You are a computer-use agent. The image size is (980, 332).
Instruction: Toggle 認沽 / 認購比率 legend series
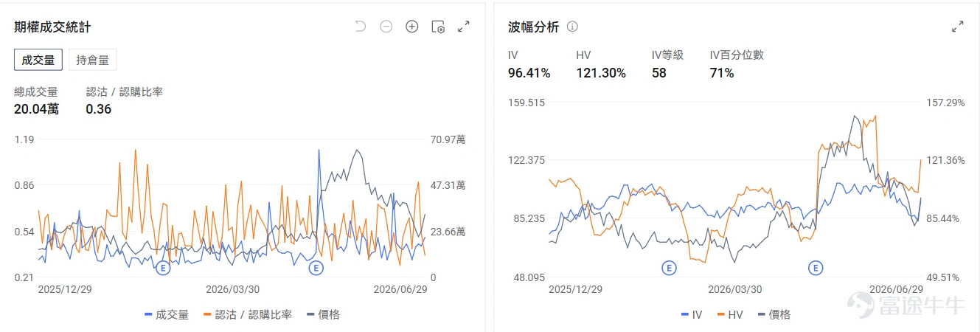(246, 314)
